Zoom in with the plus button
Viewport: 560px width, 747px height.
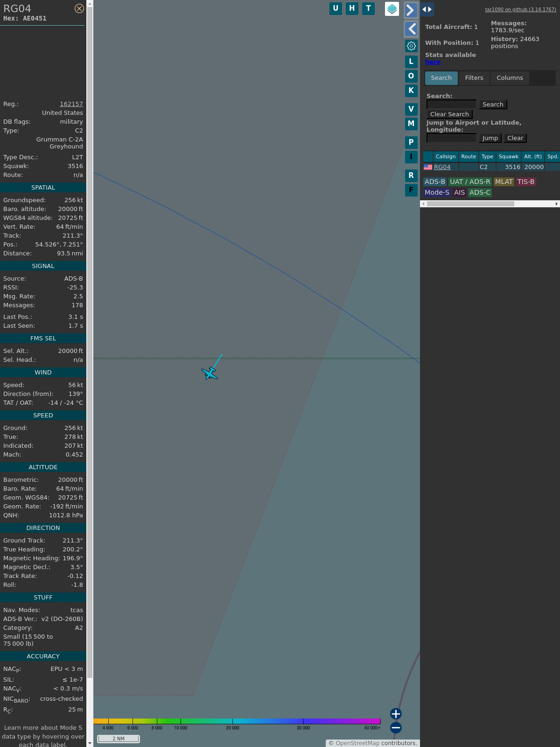pyautogui.click(x=396, y=714)
